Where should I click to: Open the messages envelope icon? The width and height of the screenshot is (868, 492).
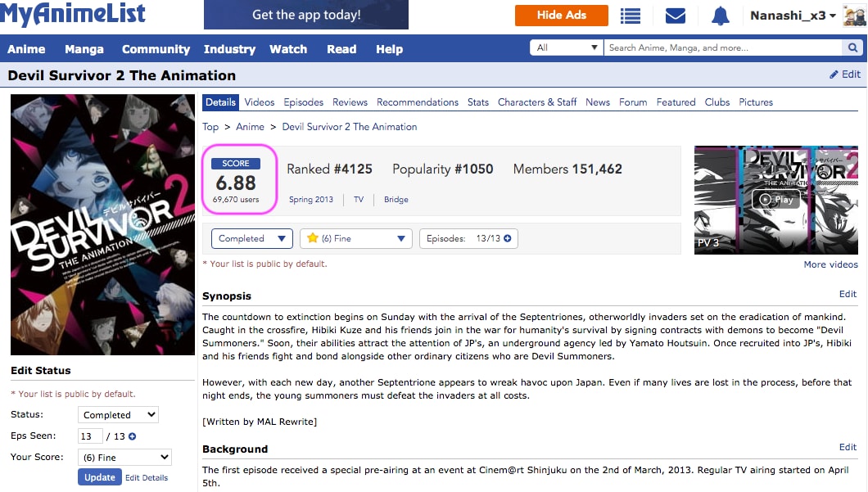[x=676, y=16]
